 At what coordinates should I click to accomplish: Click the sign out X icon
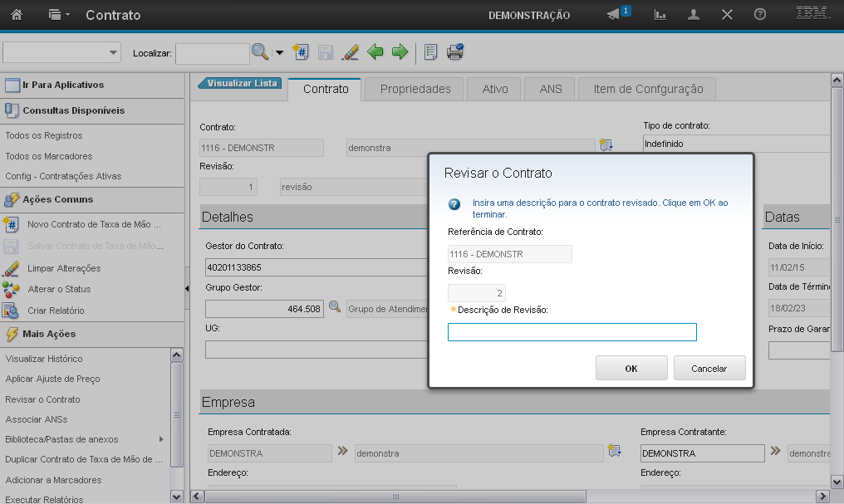coord(727,14)
